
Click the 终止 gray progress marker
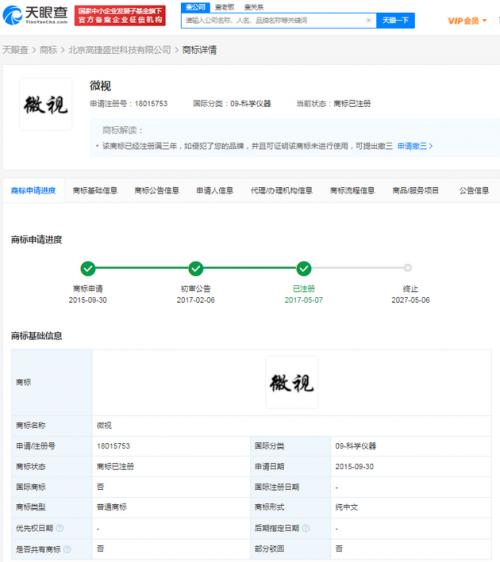pyautogui.click(x=408, y=268)
